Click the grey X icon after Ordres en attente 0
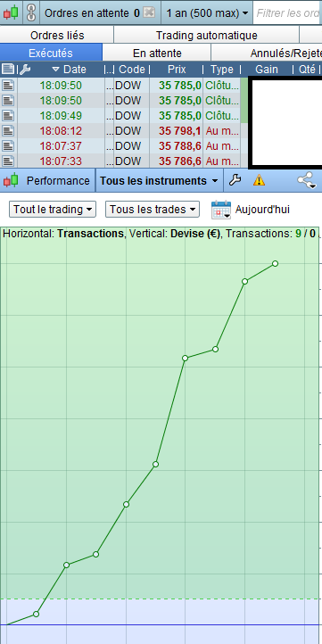 [x=149, y=12]
